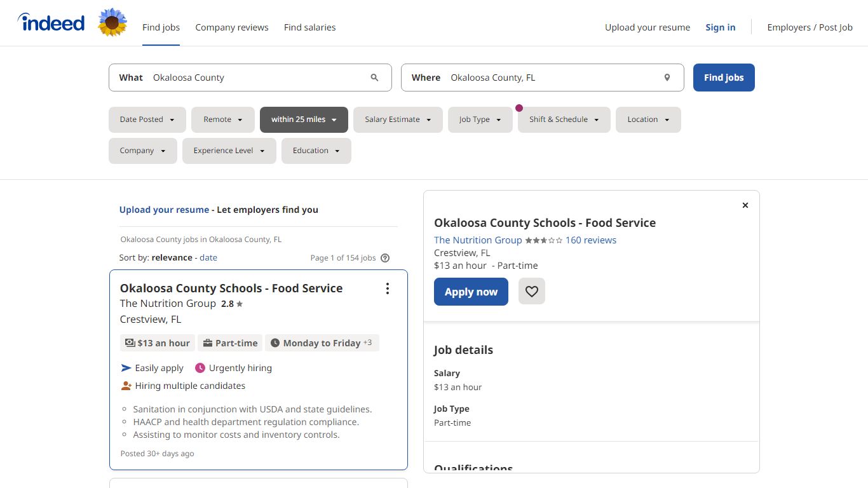Image resolution: width=868 pixels, height=488 pixels.
Task: Open the three-dot menu on the Food Service job card
Action: point(388,288)
